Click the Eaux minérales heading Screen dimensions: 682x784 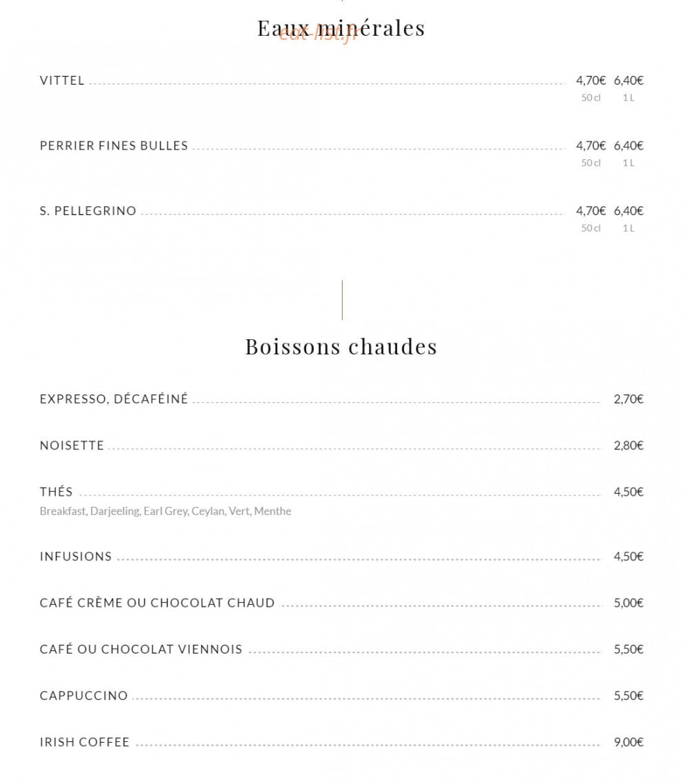click(x=341, y=28)
